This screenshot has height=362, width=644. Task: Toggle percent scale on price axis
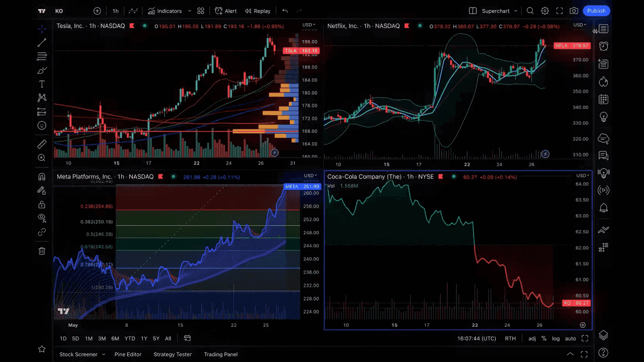click(x=544, y=338)
